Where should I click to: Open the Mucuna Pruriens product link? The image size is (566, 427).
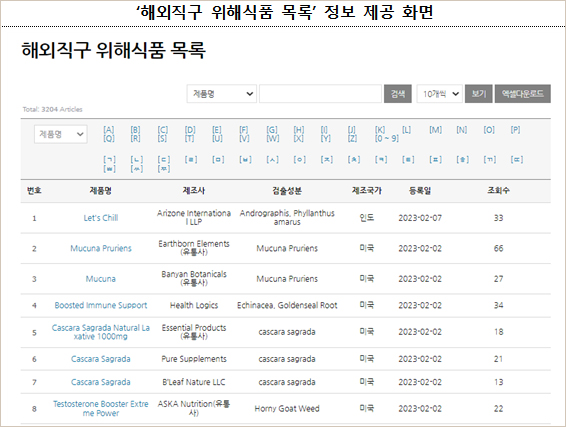click(101, 248)
